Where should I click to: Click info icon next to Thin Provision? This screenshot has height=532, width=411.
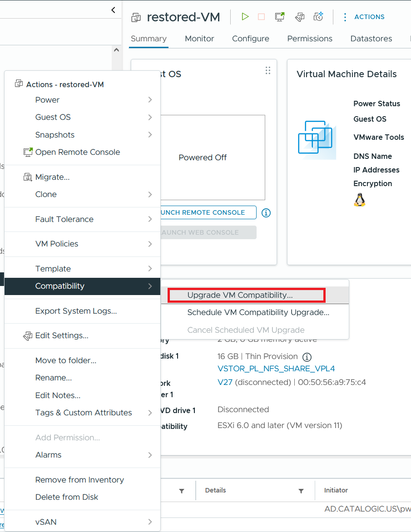click(x=307, y=357)
